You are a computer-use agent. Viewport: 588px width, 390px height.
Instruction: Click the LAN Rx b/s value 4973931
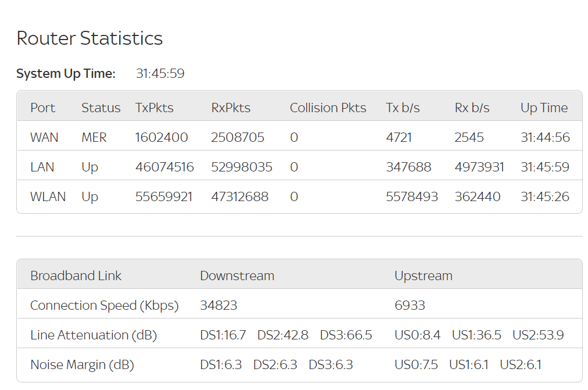479,167
